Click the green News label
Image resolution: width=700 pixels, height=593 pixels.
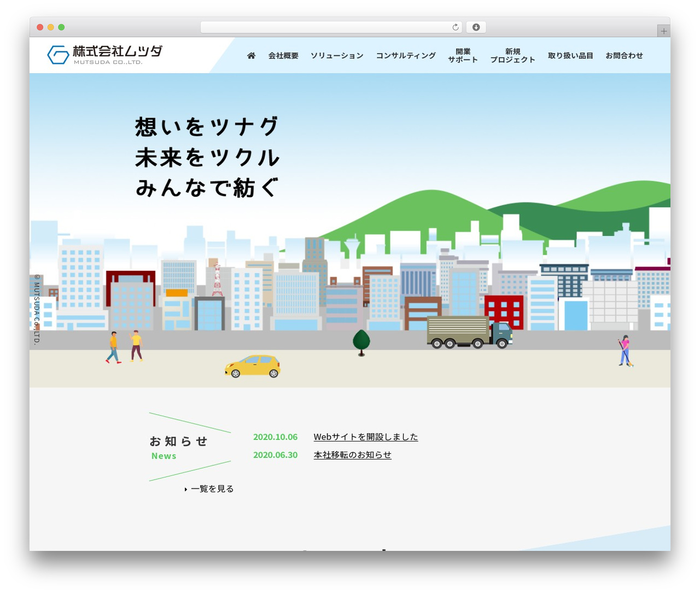(x=164, y=456)
